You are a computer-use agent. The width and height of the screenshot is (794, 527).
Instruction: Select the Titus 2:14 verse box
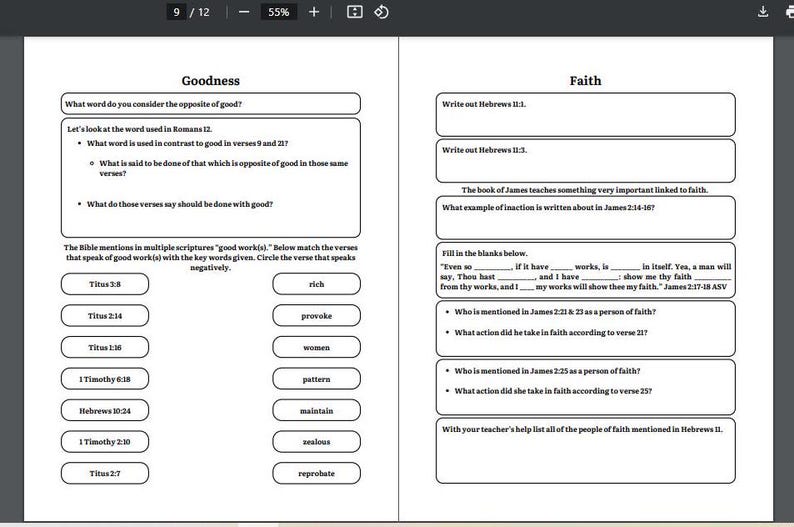click(105, 315)
